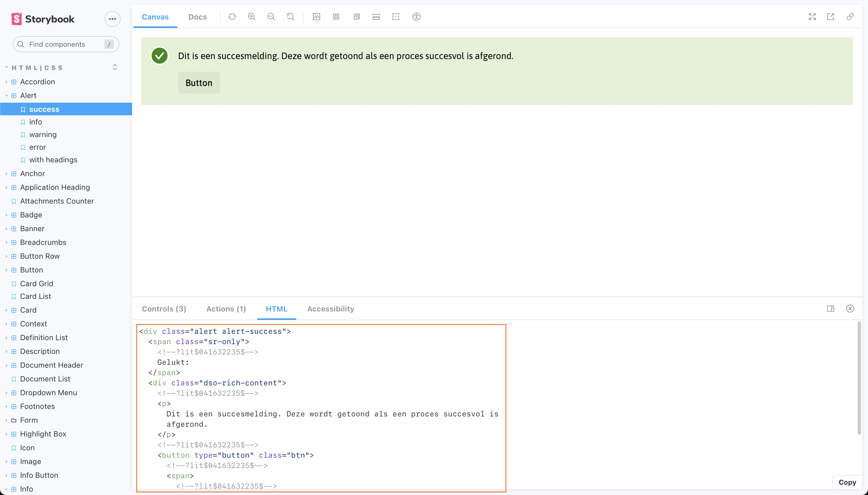Viewport: 868px width, 495px height.
Task: Focus the Find components search field
Action: point(66,44)
